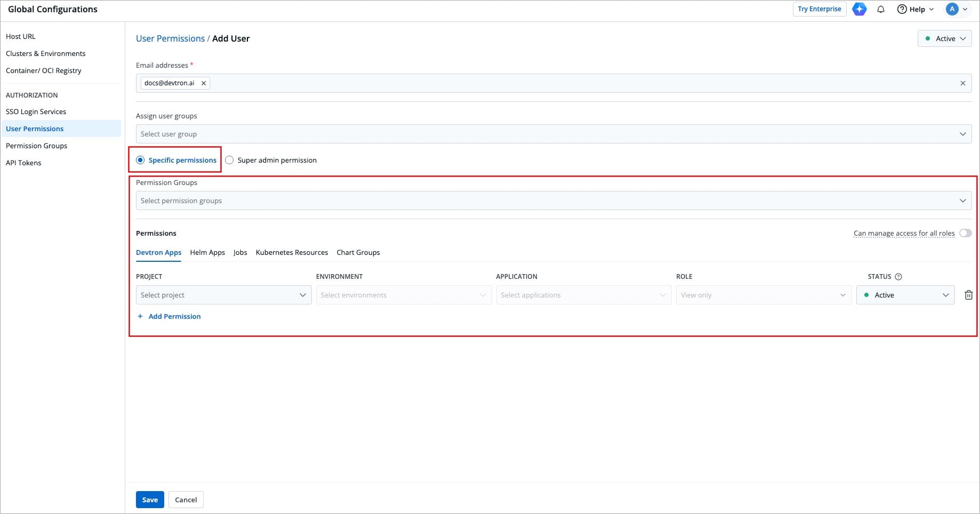Viewport: 980px width, 514px height.
Task: Switch to the Kubernetes Resources tab
Action: coord(292,252)
